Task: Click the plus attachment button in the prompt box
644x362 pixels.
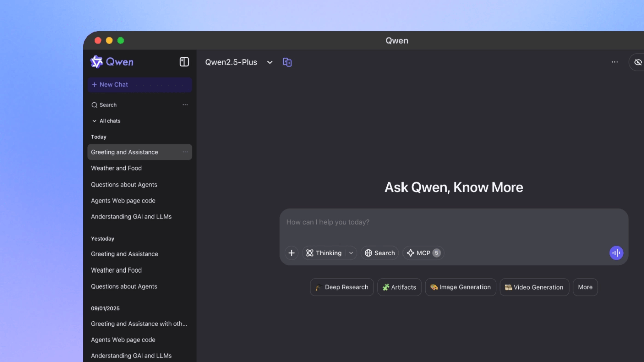Action: pyautogui.click(x=292, y=253)
